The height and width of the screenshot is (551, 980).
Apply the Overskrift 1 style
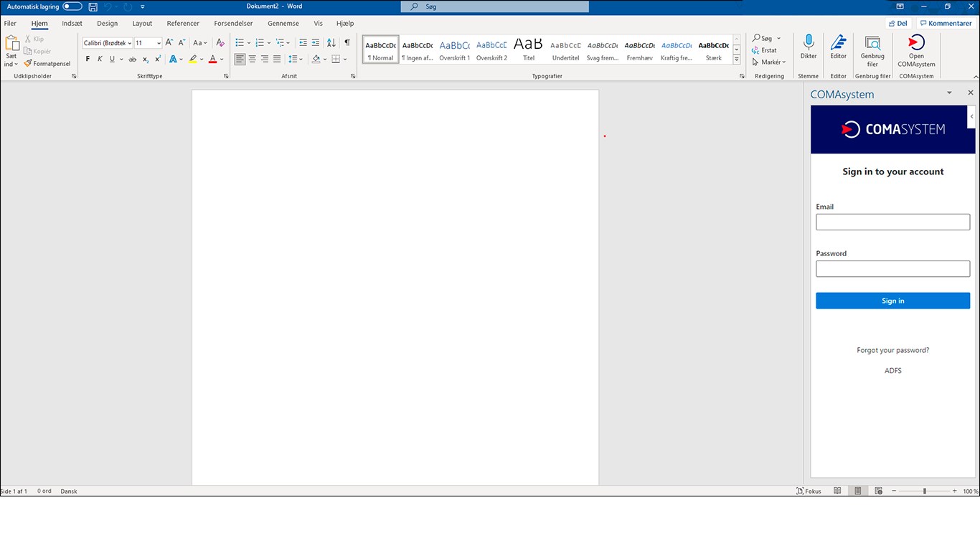(455, 50)
